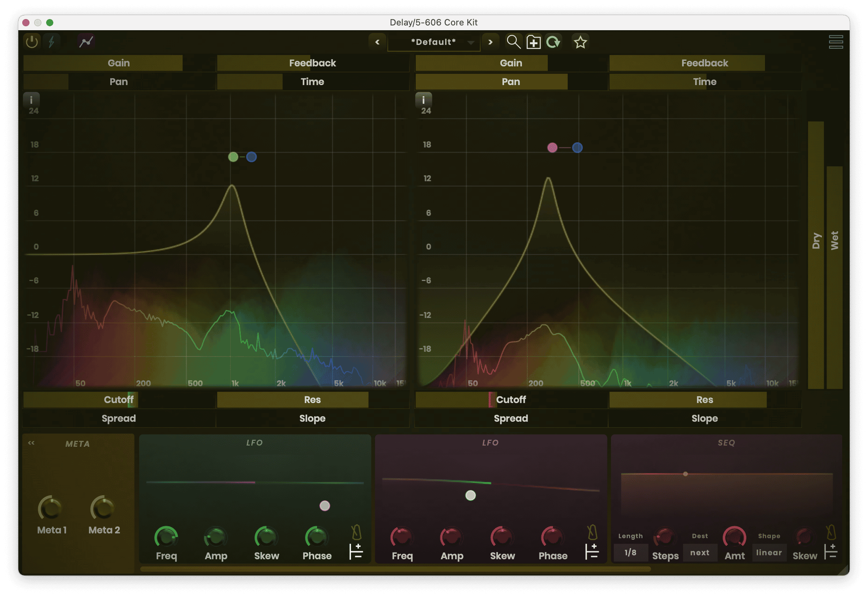The height and width of the screenshot is (597, 868).
Task: Click red LFO shape handle dot
Action: (x=471, y=495)
